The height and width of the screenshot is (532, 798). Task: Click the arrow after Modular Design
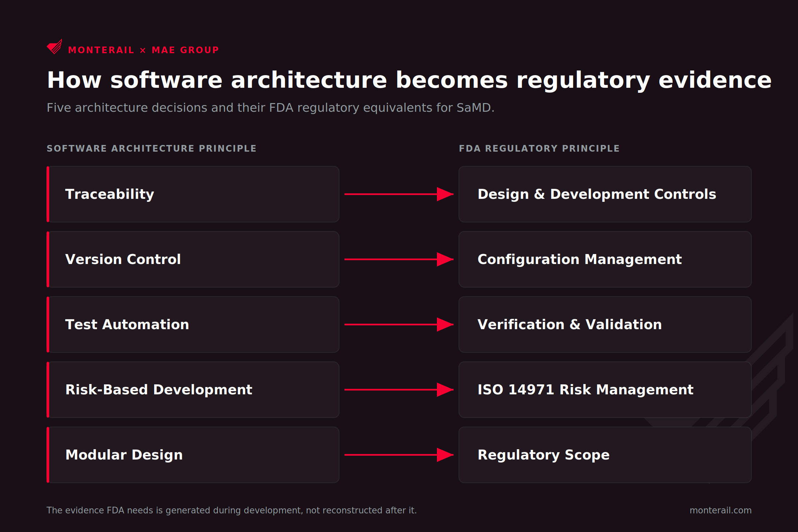tap(399, 455)
